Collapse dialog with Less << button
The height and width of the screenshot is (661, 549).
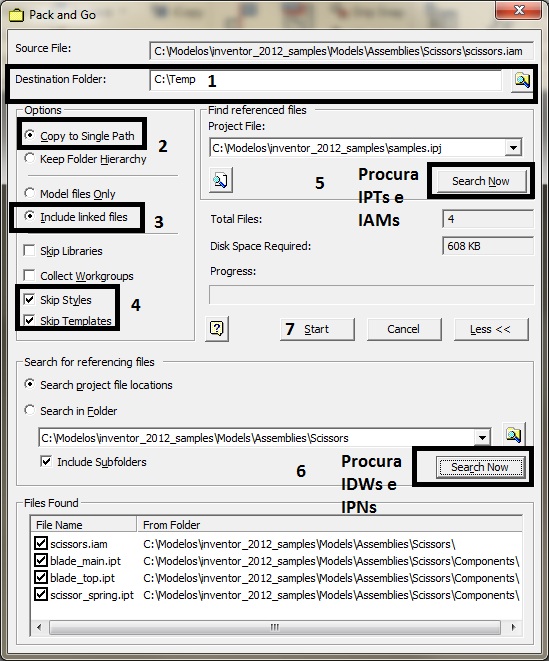tap(491, 329)
